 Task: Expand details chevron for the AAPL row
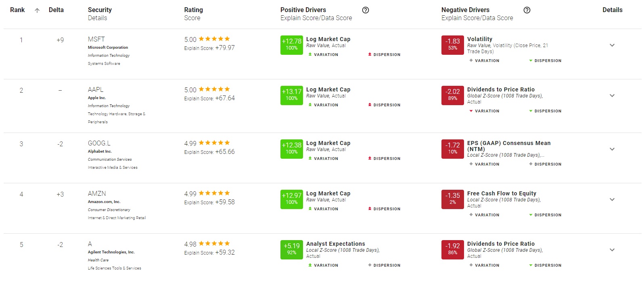[x=612, y=95]
